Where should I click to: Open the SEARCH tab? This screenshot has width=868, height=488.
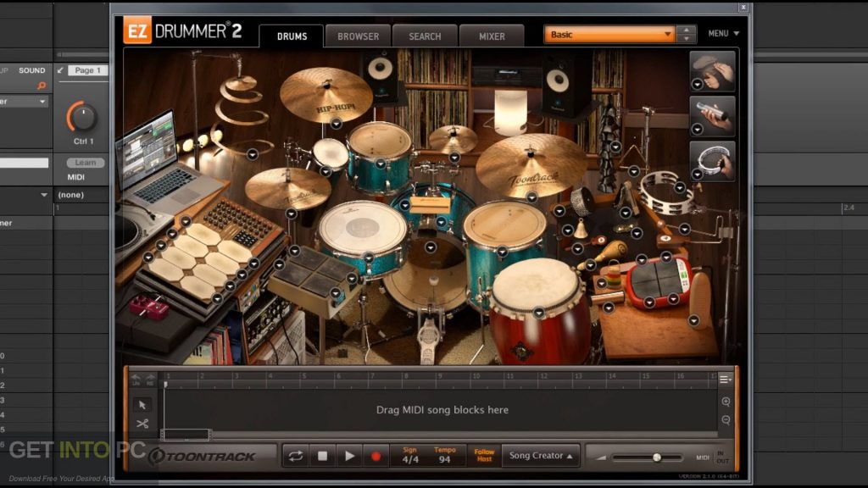(x=425, y=36)
